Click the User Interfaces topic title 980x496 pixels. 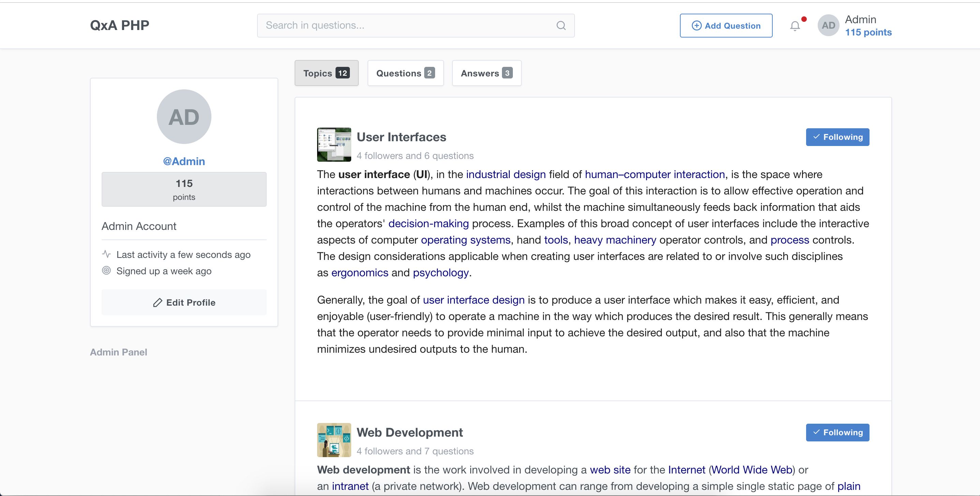[x=401, y=137]
